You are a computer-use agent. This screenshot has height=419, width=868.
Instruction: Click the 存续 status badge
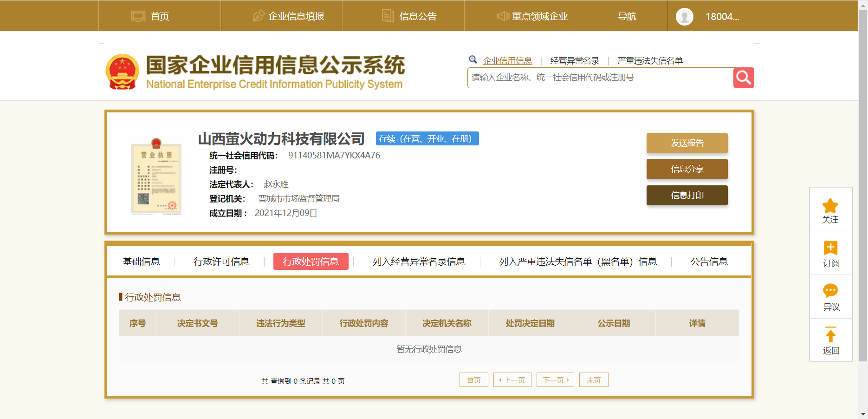click(428, 138)
